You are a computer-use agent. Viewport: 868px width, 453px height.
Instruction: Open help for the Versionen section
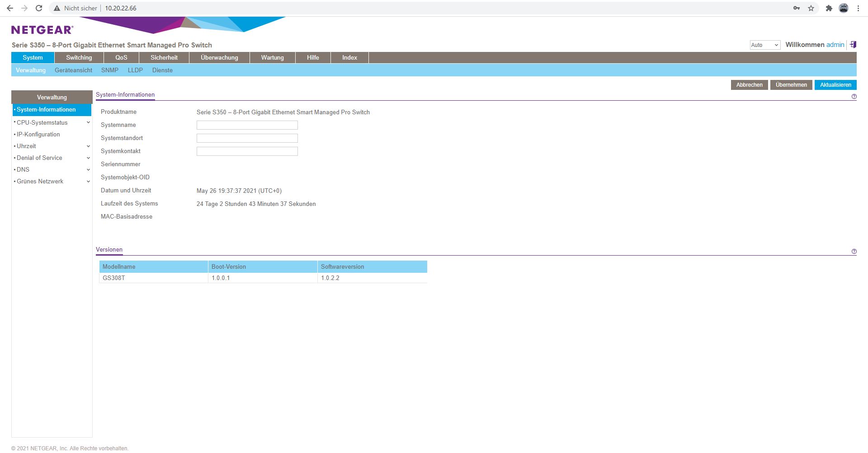point(854,252)
